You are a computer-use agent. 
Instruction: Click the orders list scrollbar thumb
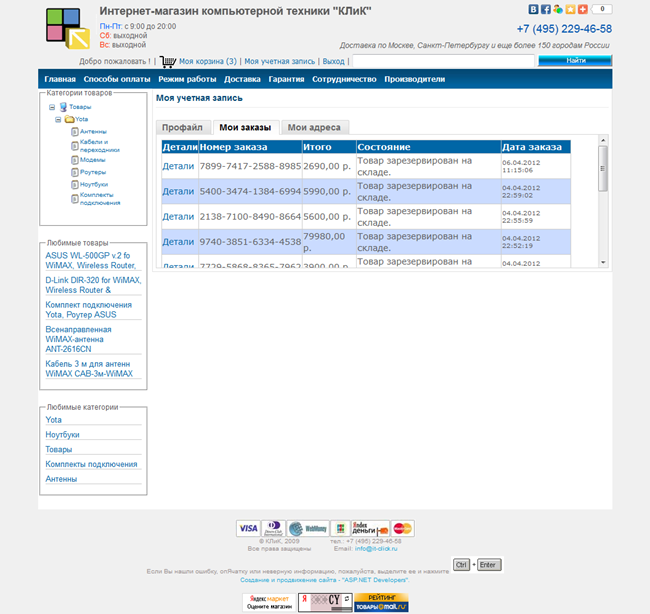click(x=603, y=168)
